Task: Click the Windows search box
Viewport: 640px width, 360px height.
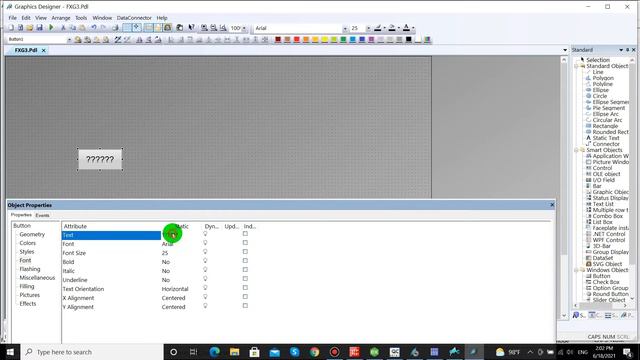Action: 92,352
